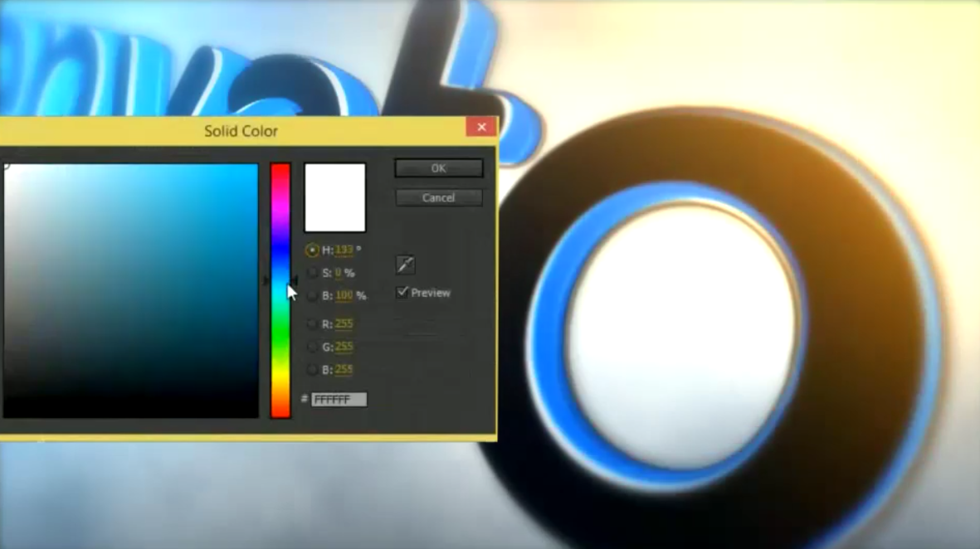The image size is (980, 549).
Task: Click the white current color preview swatch
Action: pos(335,197)
